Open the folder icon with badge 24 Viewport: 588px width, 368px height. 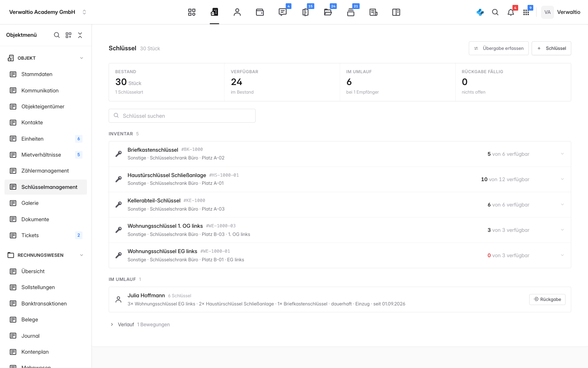coord(328,12)
